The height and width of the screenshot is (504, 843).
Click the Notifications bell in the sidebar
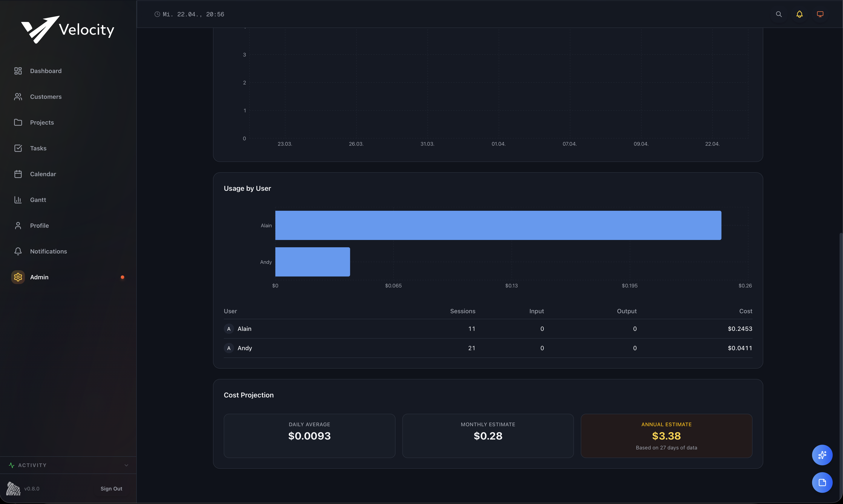pos(18,251)
